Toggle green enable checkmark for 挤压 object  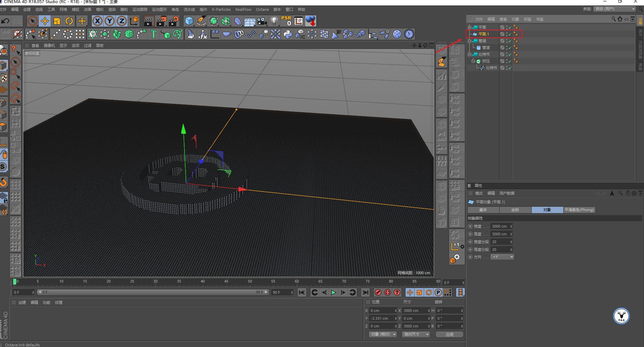(510, 61)
